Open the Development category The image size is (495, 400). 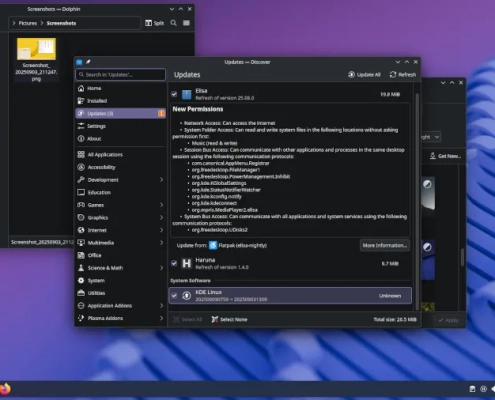[120, 180]
